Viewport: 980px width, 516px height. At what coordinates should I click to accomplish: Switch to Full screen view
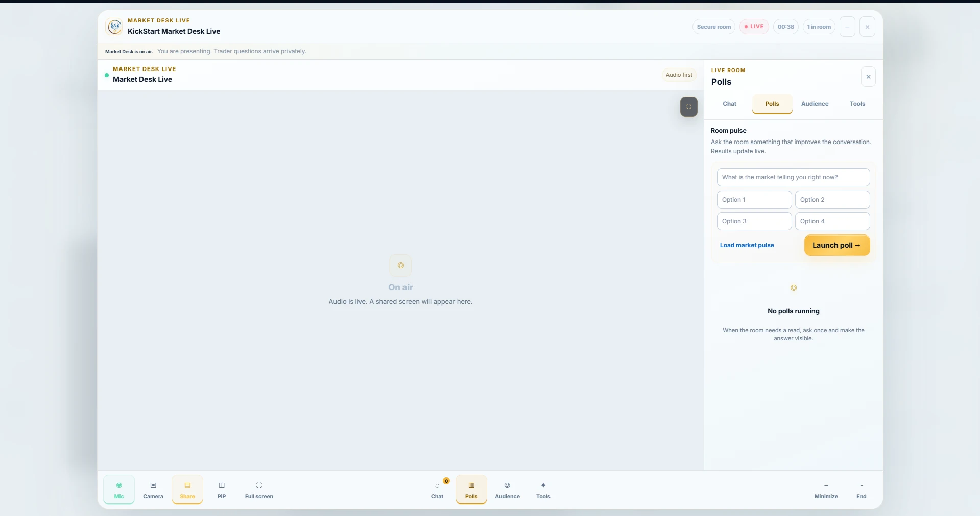(x=259, y=489)
